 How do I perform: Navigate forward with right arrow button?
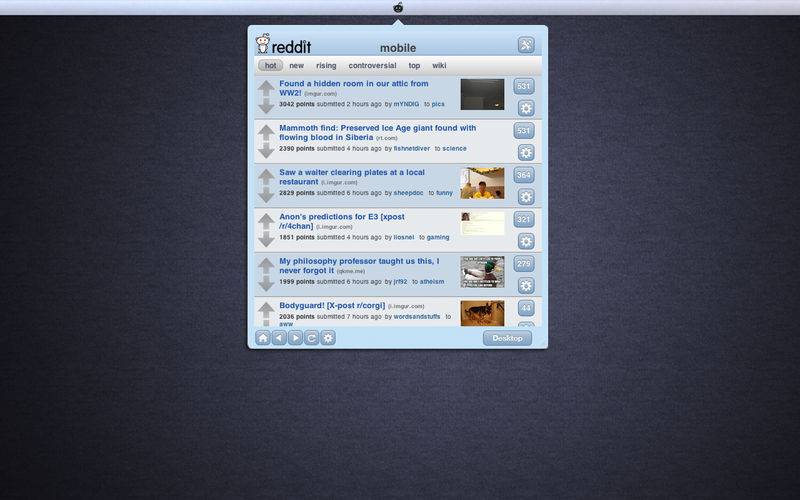pos(295,338)
